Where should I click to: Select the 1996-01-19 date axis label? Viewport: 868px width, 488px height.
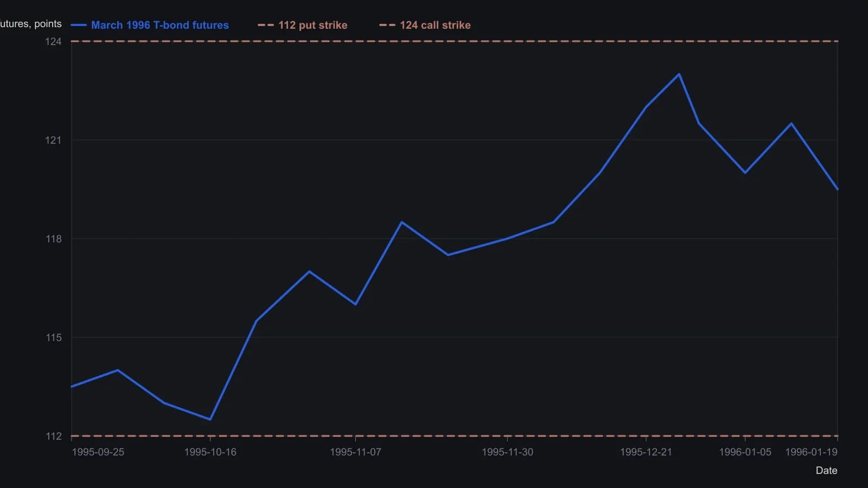pos(811,452)
